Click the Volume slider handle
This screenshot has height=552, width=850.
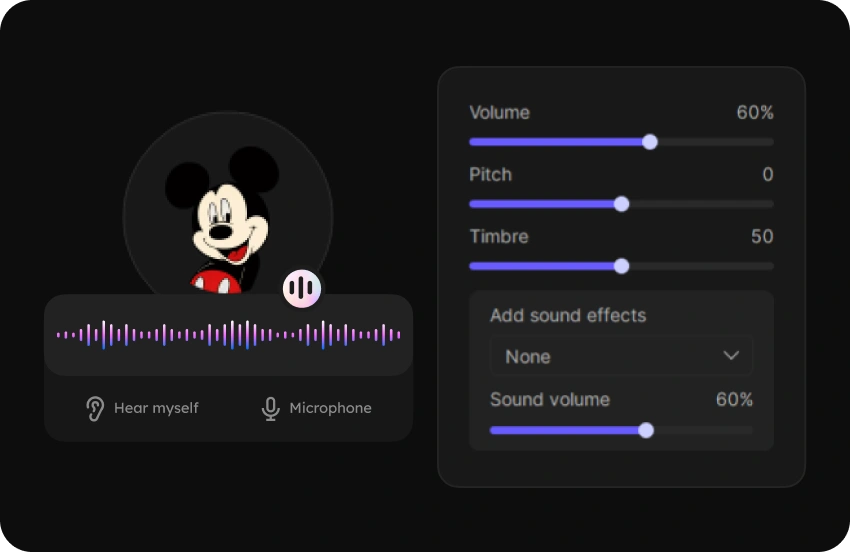pos(650,142)
